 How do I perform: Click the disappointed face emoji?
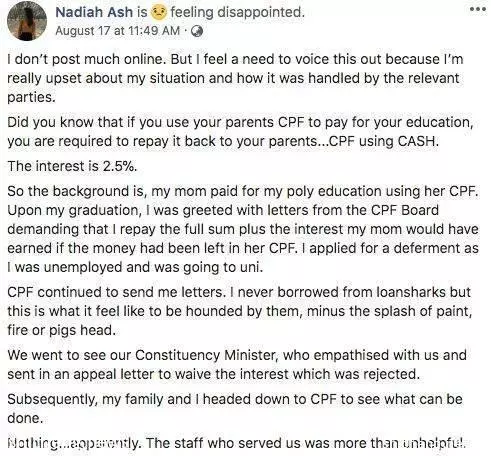point(159,12)
